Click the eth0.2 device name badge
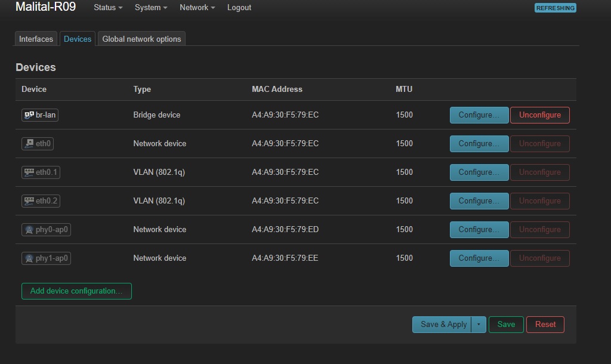 tap(41, 200)
